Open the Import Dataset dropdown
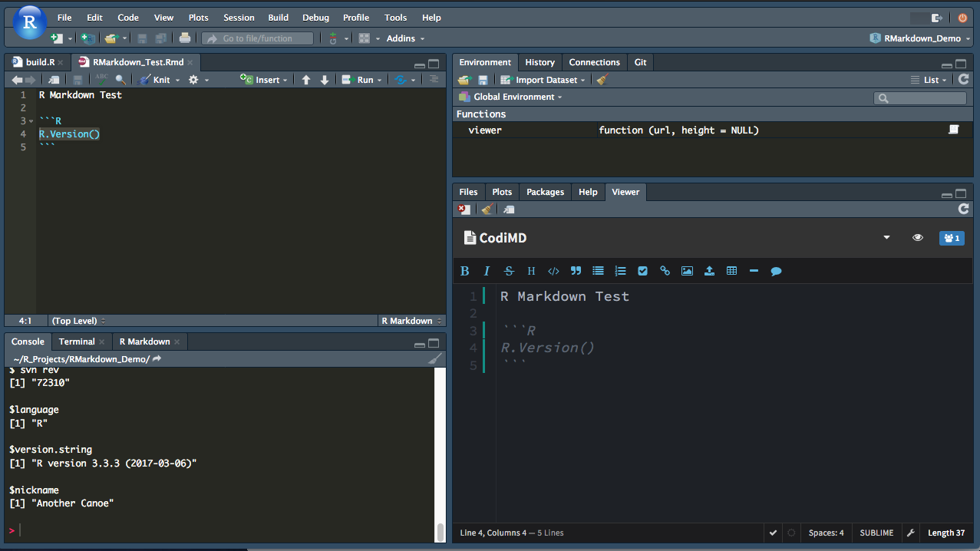 coord(543,80)
